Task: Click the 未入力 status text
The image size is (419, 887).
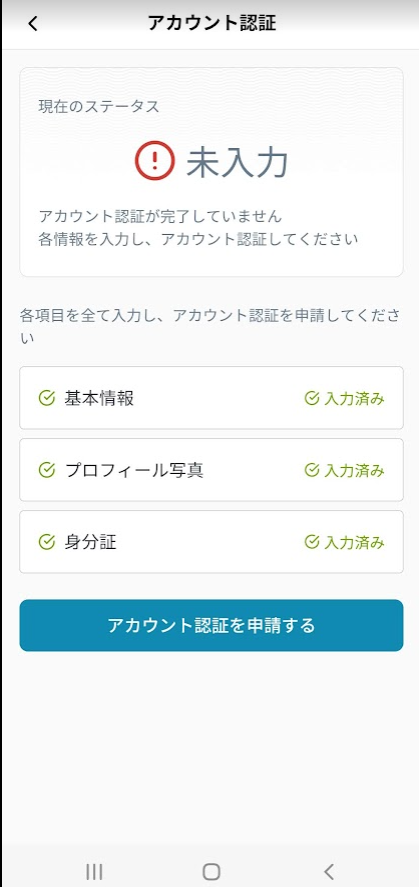Action: [237, 162]
